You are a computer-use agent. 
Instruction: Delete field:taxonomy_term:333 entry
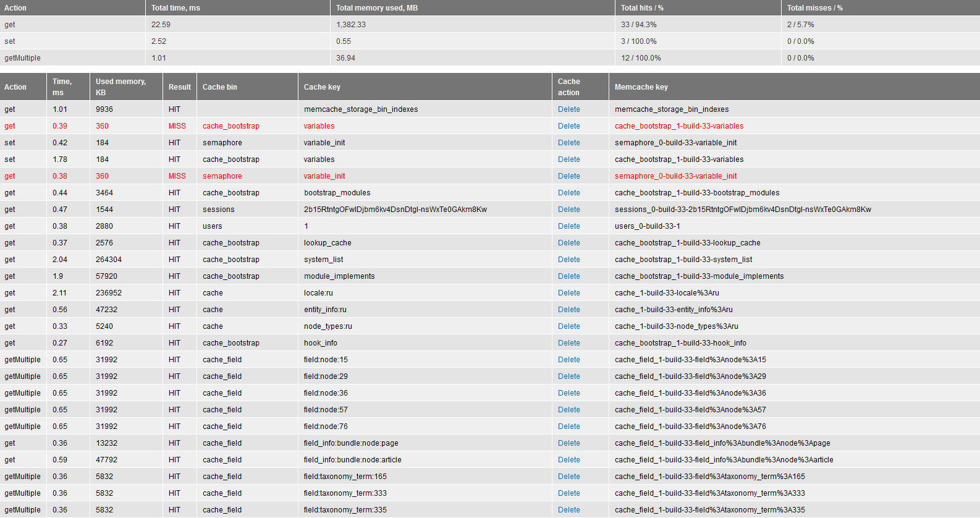coord(568,493)
